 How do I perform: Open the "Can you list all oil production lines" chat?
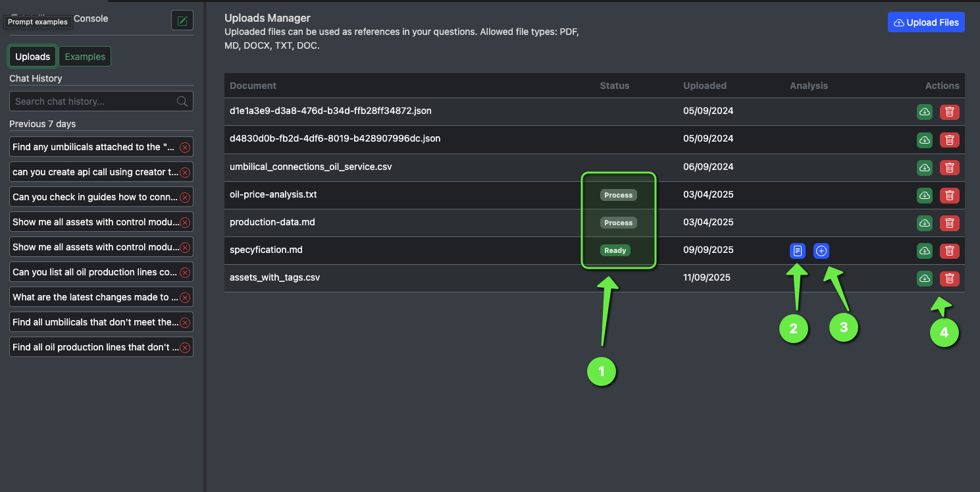tap(94, 272)
